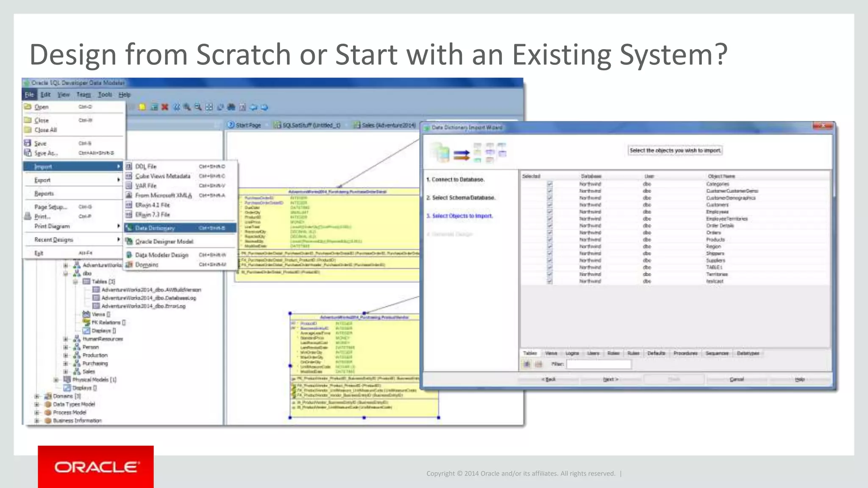Expand the Domains [3] tree node

pyautogui.click(x=37, y=396)
